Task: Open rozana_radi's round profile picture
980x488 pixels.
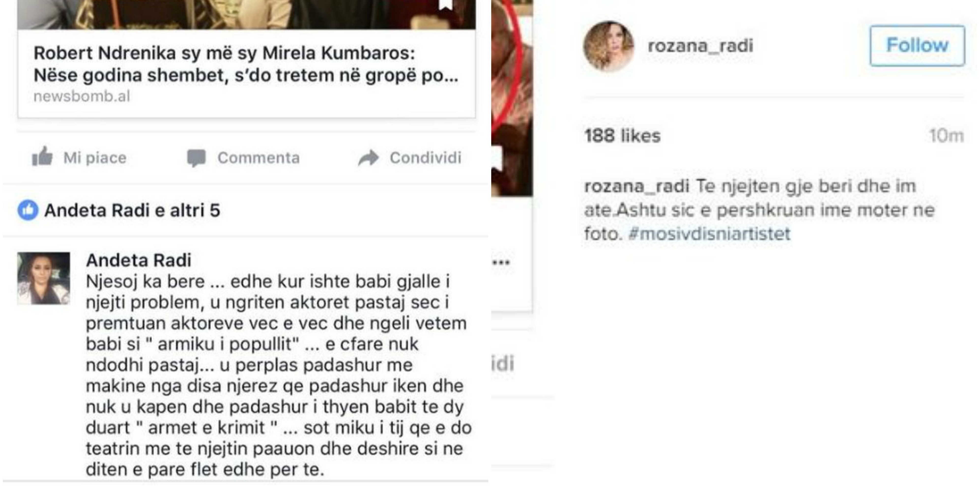Action: [x=609, y=46]
